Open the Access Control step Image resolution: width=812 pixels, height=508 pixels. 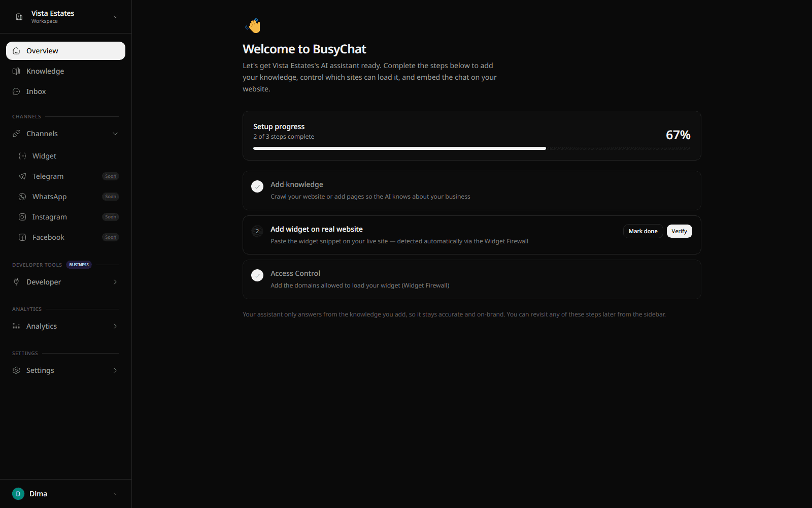tap(471, 279)
